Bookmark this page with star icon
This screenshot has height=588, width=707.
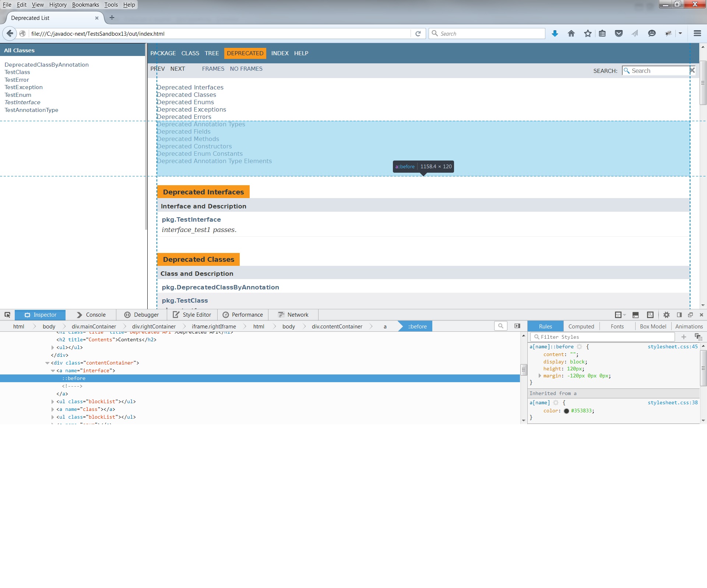[x=588, y=34]
